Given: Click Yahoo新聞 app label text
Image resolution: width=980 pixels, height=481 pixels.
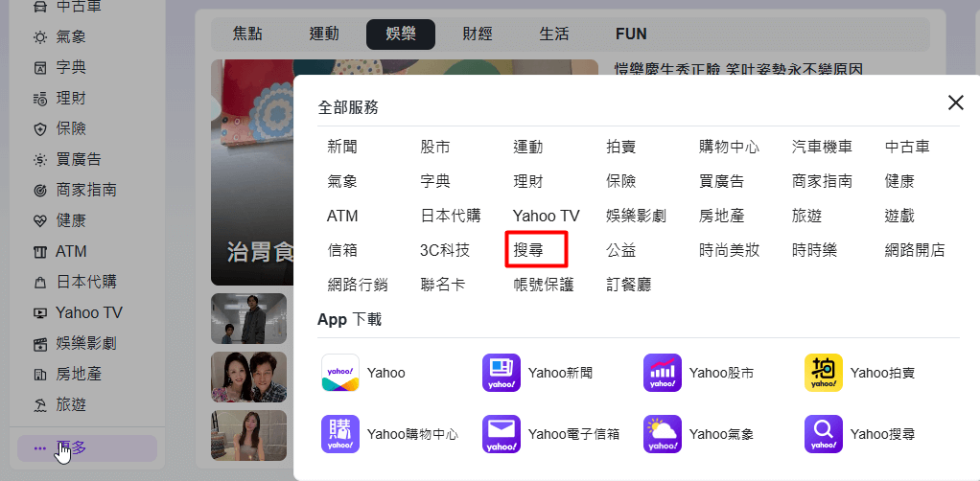Looking at the screenshot, I should (561, 373).
